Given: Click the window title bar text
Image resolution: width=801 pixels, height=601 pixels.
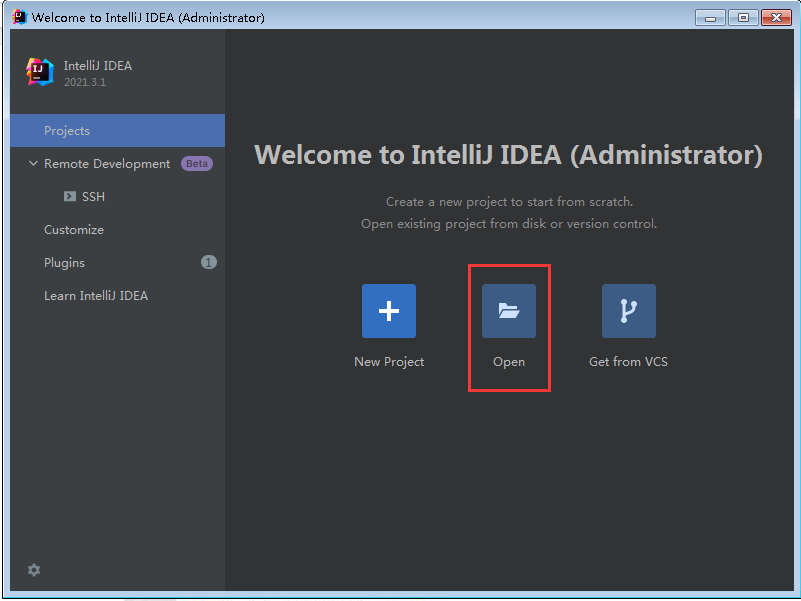Looking at the screenshot, I should tap(148, 17).
